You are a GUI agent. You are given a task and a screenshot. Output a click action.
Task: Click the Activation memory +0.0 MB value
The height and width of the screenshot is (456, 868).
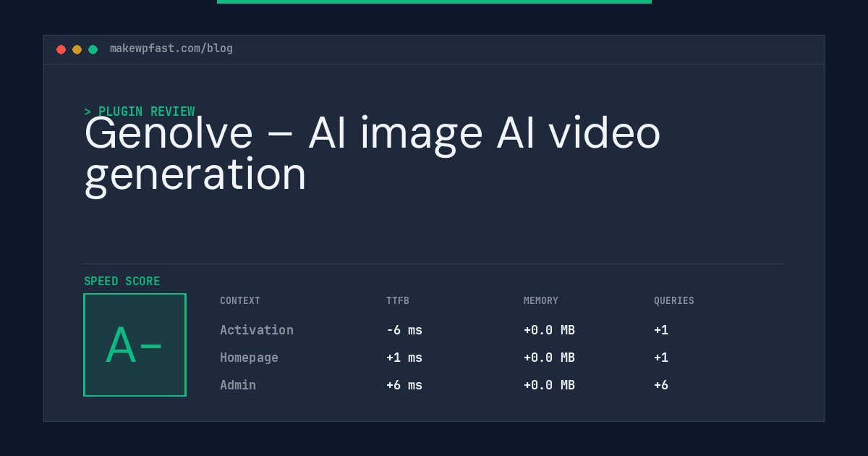(x=549, y=330)
